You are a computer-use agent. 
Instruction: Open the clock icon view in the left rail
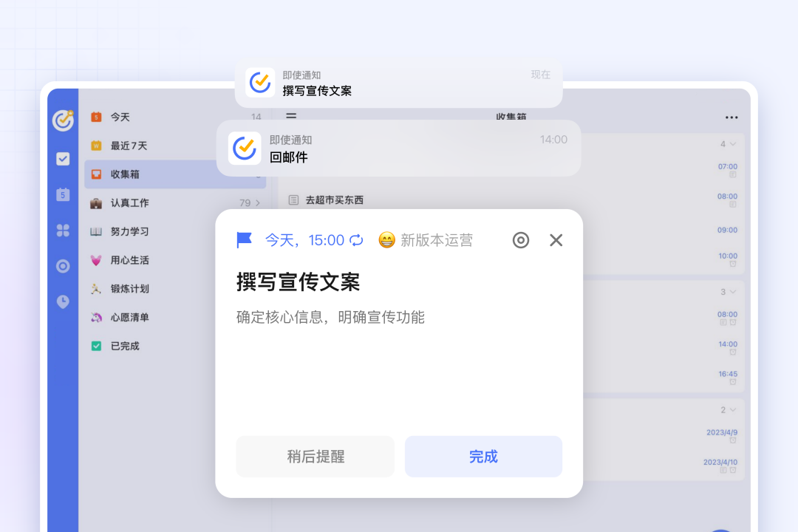63,301
